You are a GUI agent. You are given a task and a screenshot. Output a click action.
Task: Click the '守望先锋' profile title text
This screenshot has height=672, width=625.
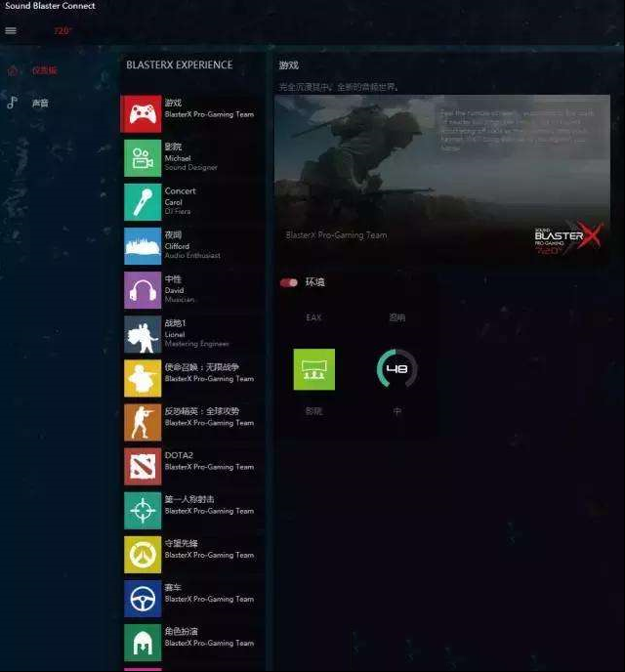[x=182, y=543]
